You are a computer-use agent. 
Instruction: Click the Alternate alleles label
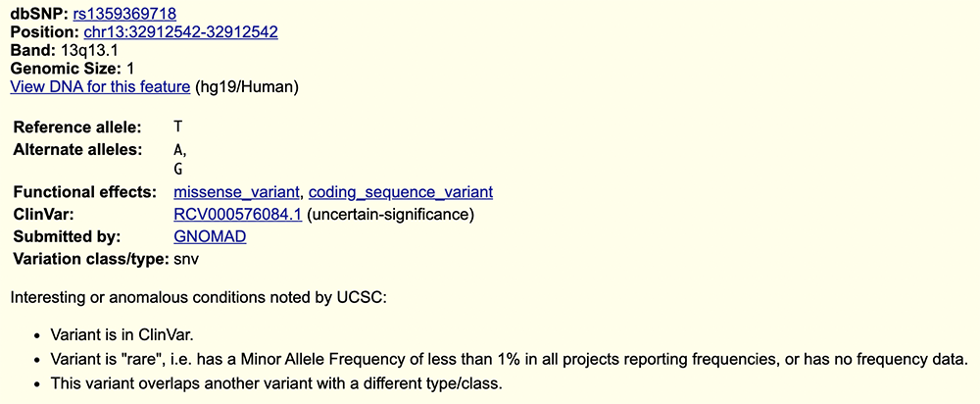[x=78, y=149]
